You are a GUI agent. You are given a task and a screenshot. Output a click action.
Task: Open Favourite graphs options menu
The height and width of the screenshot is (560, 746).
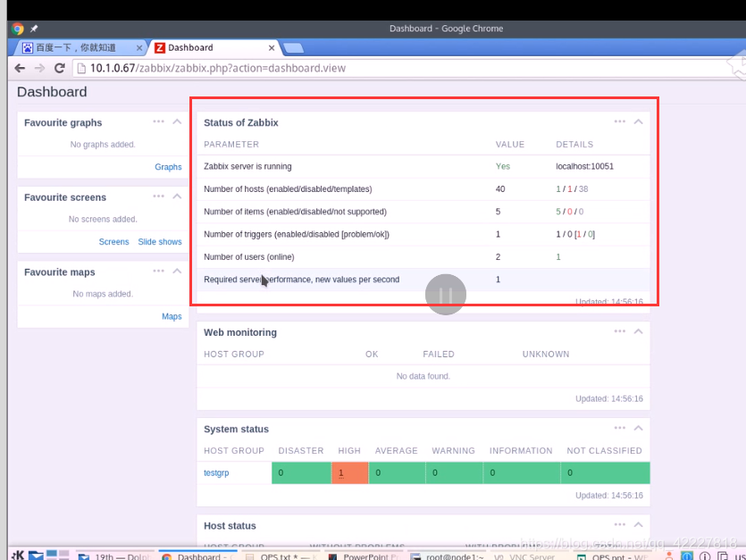click(158, 121)
